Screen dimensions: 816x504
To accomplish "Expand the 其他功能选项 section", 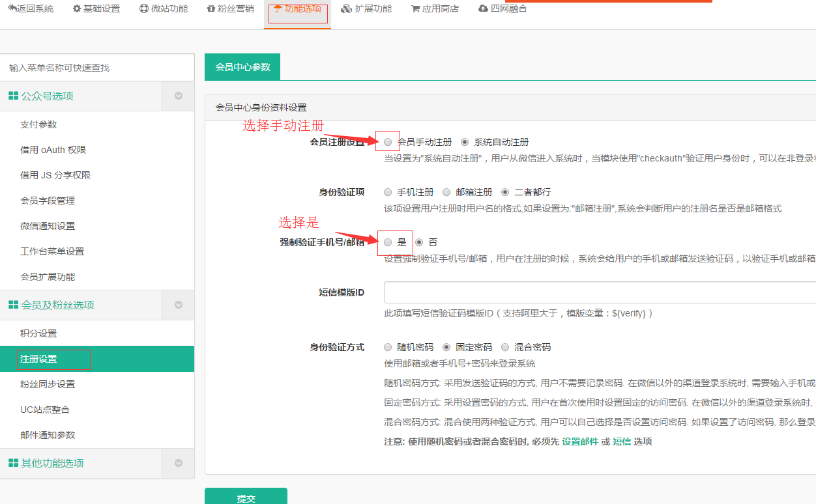I will pyautogui.click(x=178, y=463).
